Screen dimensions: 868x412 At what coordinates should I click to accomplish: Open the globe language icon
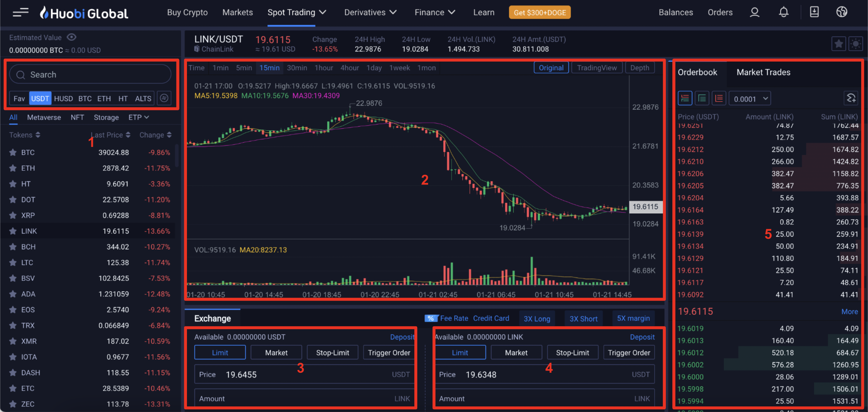(x=841, y=12)
